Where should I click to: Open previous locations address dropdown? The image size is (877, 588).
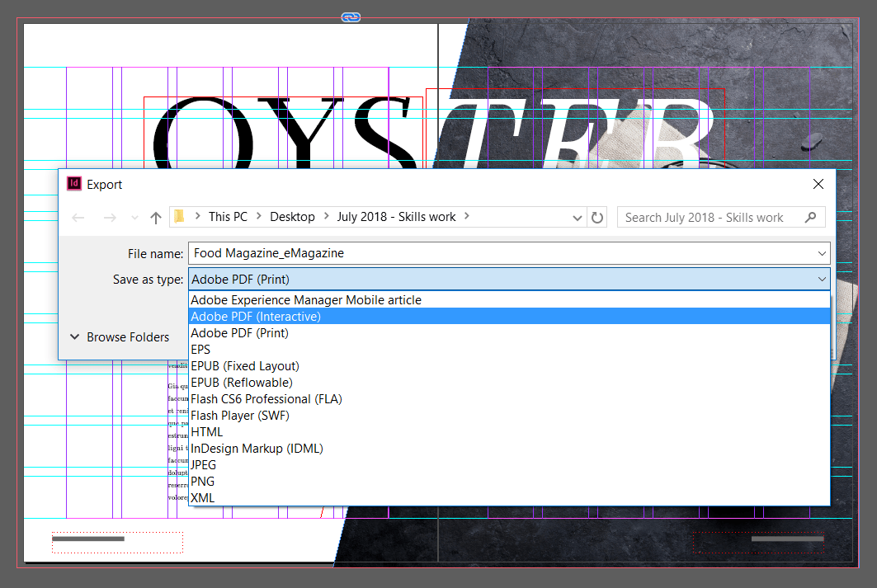pyautogui.click(x=578, y=218)
